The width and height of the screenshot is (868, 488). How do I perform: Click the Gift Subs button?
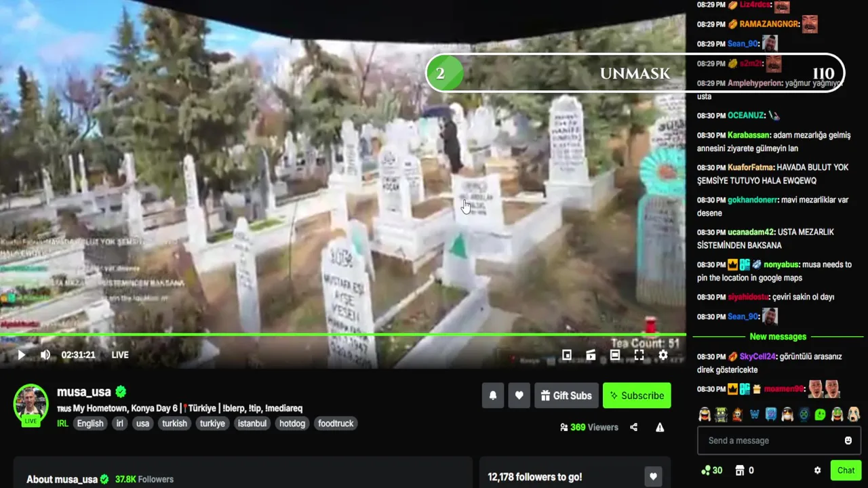[x=566, y=396]
